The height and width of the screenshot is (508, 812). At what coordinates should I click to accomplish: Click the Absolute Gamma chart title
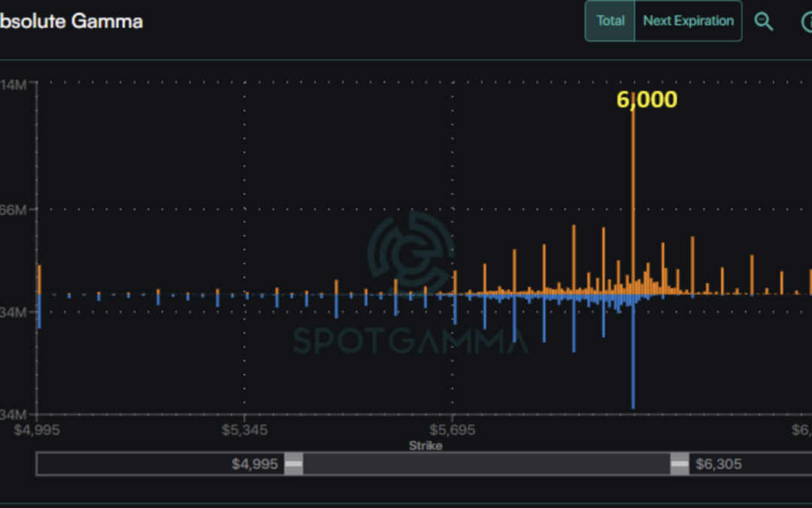tap(71, 21)
